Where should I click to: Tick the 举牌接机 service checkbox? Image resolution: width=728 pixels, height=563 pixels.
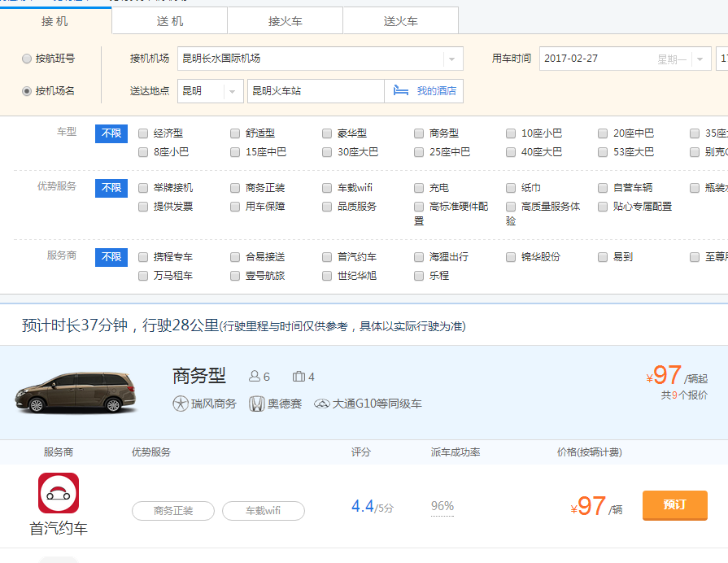pyautogui.click(x=143, y=188)
